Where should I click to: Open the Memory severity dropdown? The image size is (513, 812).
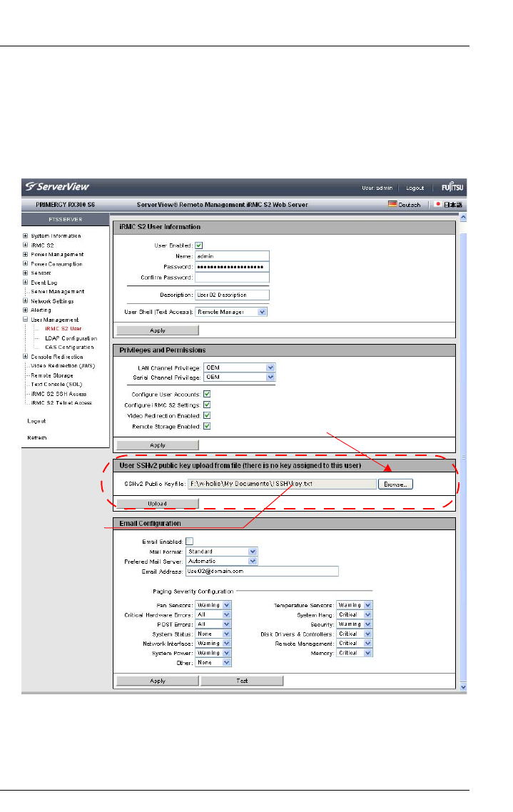(x=355, y=653)
